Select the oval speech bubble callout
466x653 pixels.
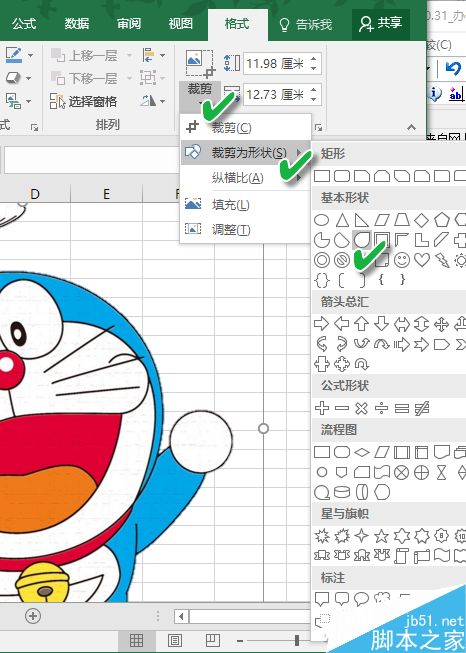[x=361, y=598]
